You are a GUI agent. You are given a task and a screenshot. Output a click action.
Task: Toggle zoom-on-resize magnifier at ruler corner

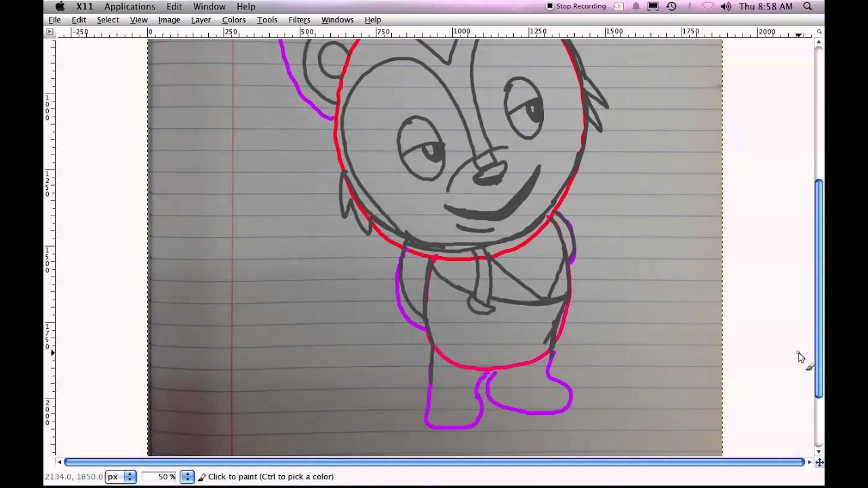819,32
